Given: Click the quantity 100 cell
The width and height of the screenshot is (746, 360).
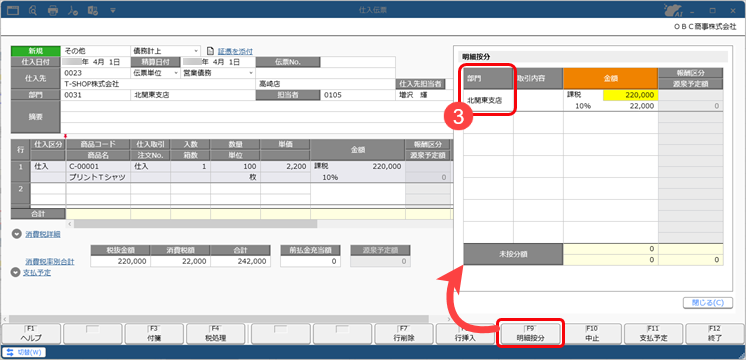Looking at the screenshot, I should [x=236, y=166].
